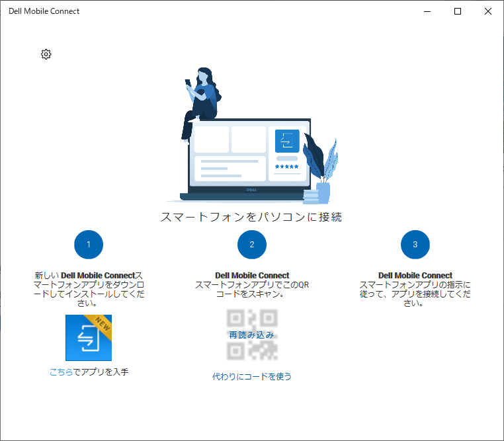Maximize the Dell Mobile Connect window
The width and height of the screenshot is (504, 441).
[458, 11]
